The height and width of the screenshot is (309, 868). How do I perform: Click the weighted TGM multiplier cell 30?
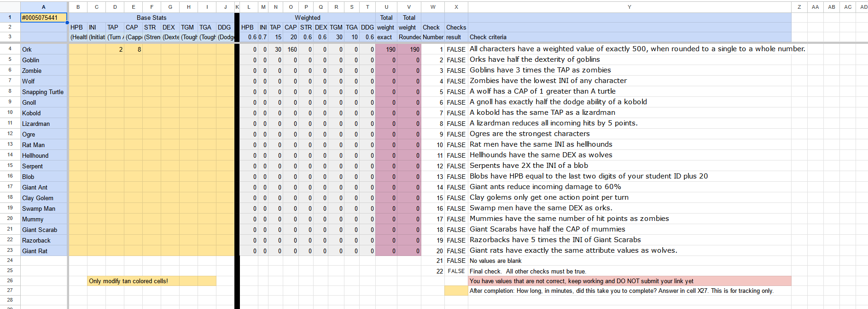[336, 37]
